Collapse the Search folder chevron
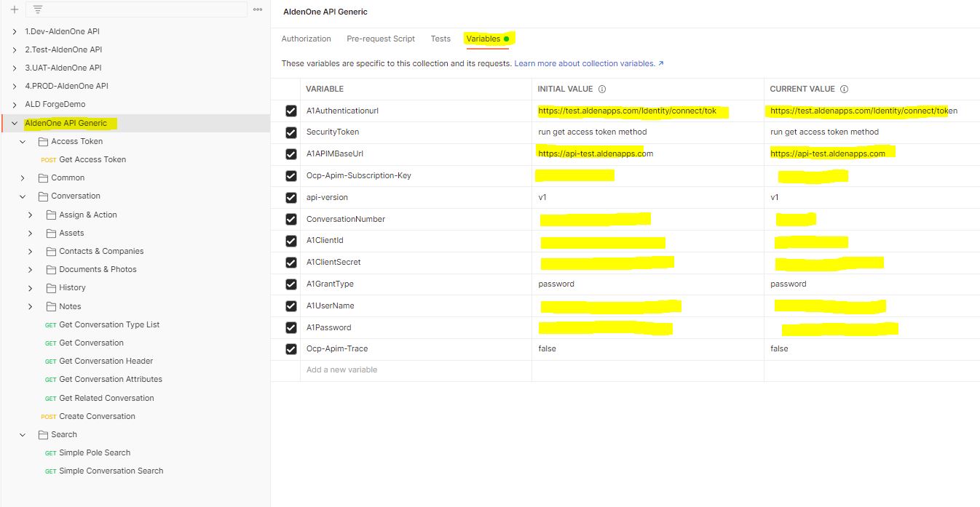 (23, 434)
